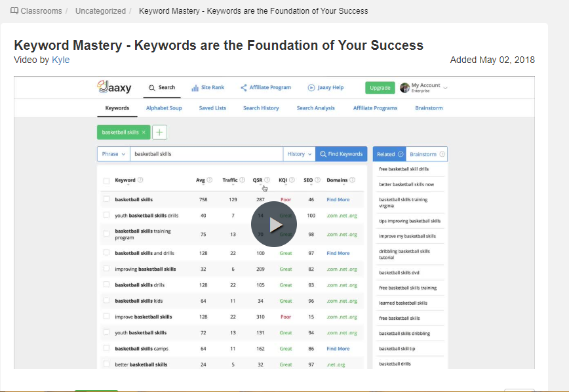
Task: Click the keyword search input field
Action: tap(206, 154)
